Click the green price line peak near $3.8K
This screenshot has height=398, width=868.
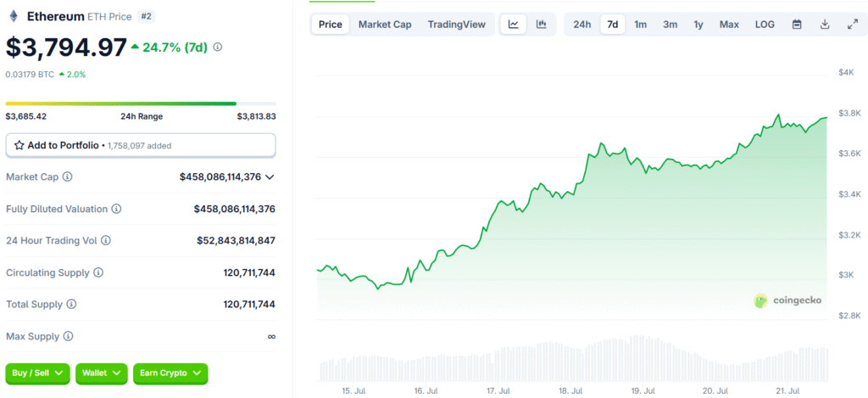(x=778, y=115)
